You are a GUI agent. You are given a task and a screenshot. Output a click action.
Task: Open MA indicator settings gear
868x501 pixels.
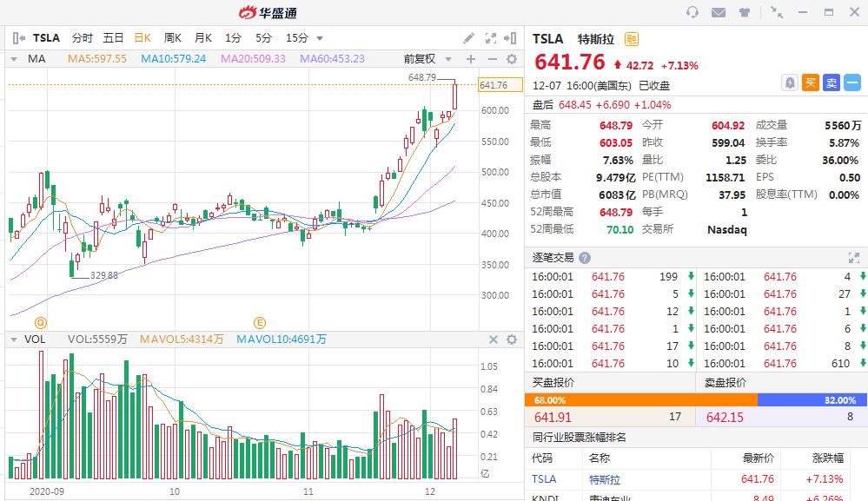(x=512, y=59)
